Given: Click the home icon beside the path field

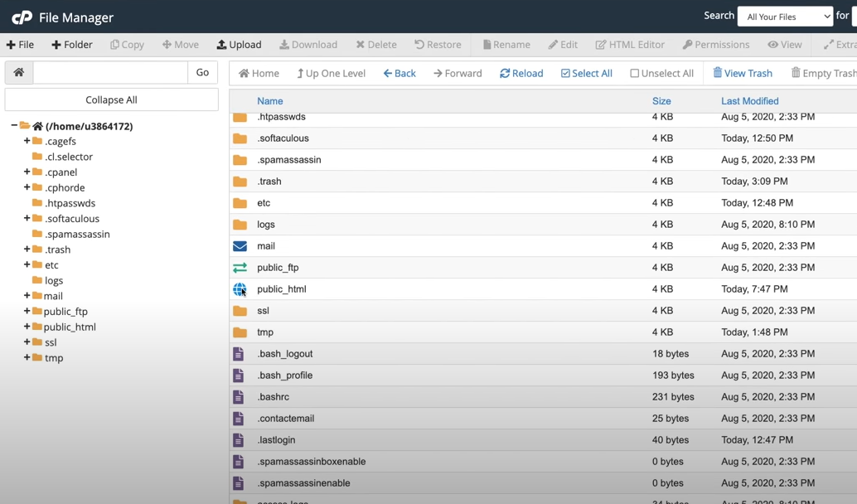Looking at the screenshot, I should [18, 73].
